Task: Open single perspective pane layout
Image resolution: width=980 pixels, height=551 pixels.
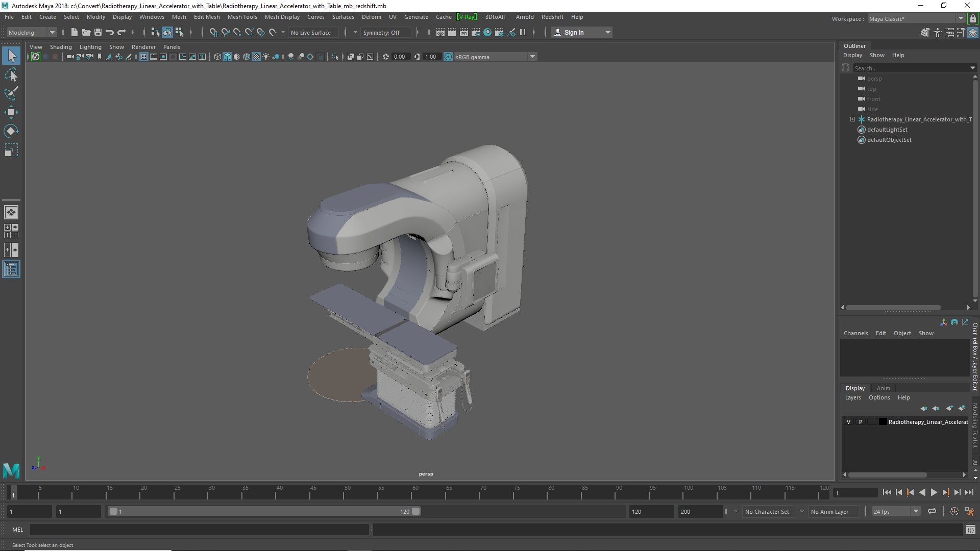Action: coord(11,212)
